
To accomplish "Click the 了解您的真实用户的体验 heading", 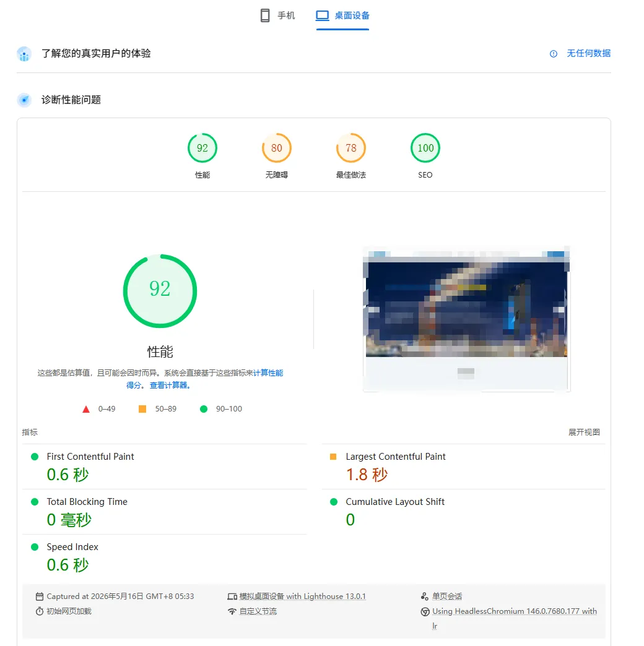I will pyautogui.click(x=96, y=54).
